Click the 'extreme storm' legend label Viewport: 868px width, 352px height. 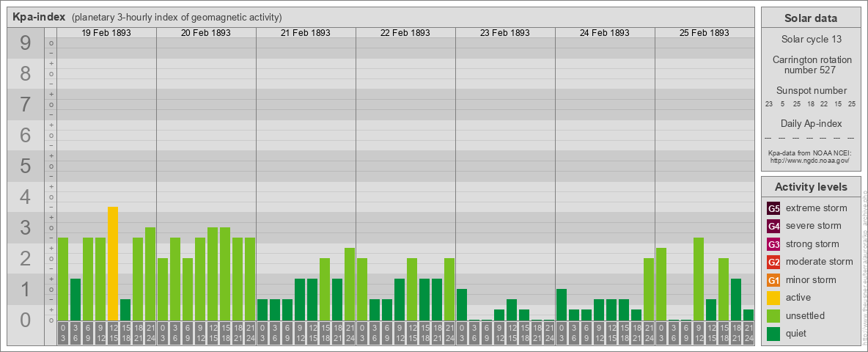tap(817, 208)
